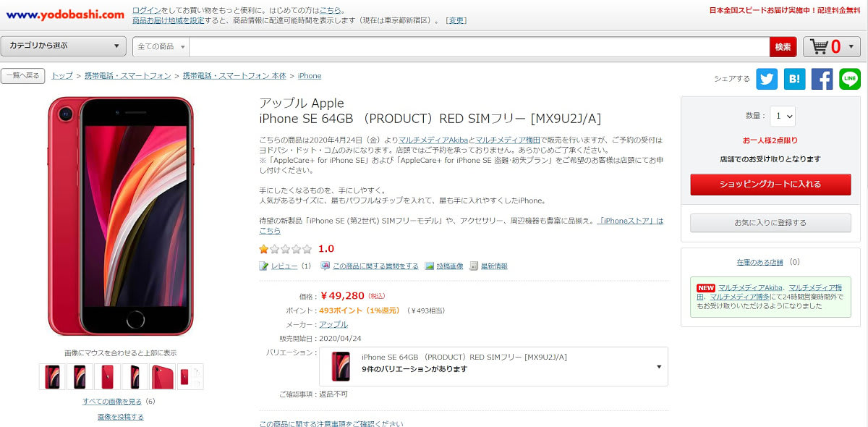Open すべての画像を見る link
The height and width of the screenshot is (427, 868).
(112, 402)
